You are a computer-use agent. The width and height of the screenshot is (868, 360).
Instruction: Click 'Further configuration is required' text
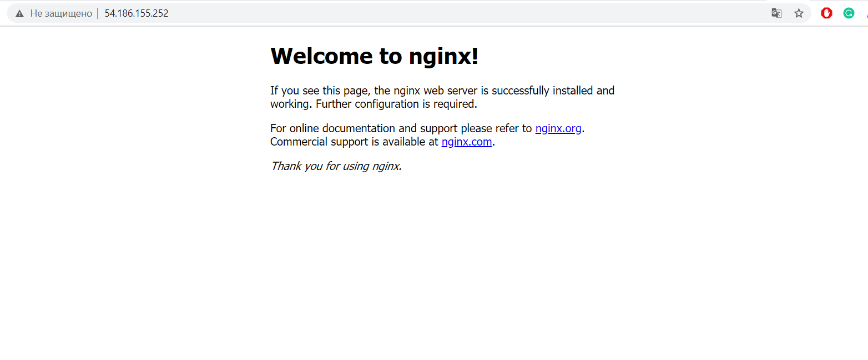(x=396, y=104)
